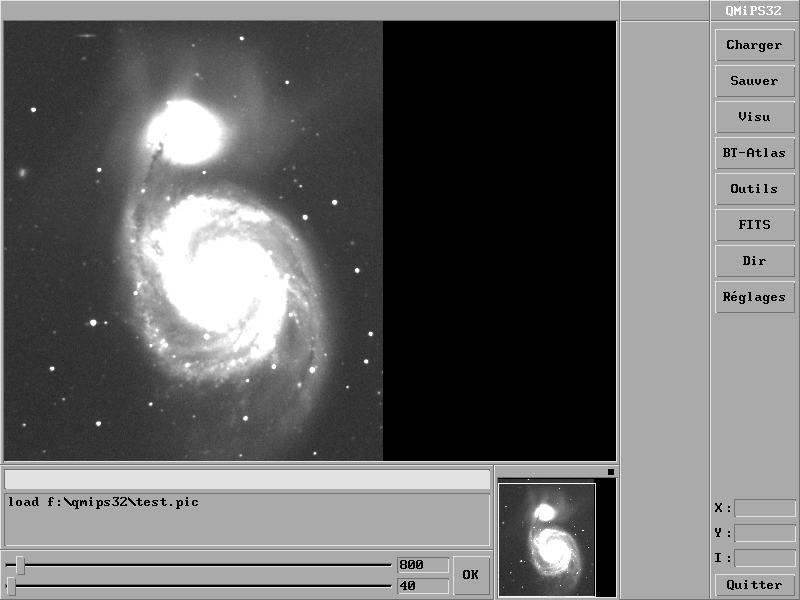The width and height of the screenshot is (800, 600).
Task: Quit with the Quitter button
Action: pyautogui.click(x=754, y=585)
